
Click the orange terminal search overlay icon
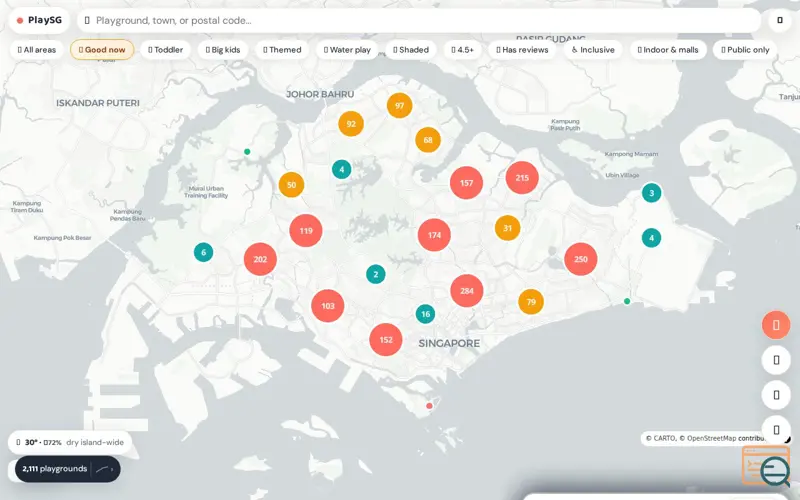pos(766,466)
